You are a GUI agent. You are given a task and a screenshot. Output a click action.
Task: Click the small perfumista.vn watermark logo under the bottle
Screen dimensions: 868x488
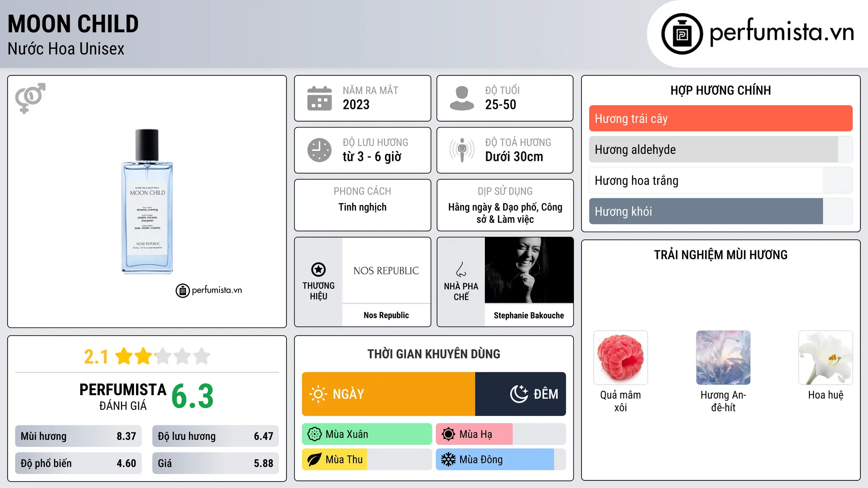209,291
